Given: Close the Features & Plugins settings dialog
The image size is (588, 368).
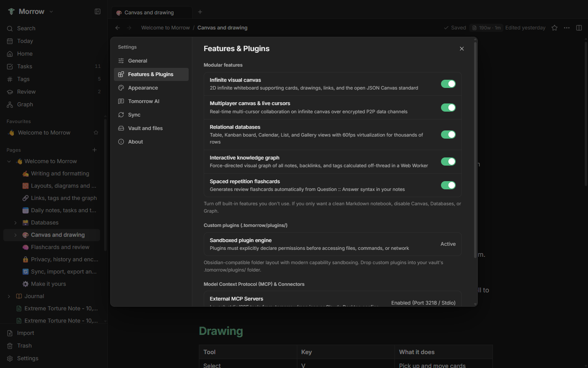Looking at the screenshot, I should [462, 49].
